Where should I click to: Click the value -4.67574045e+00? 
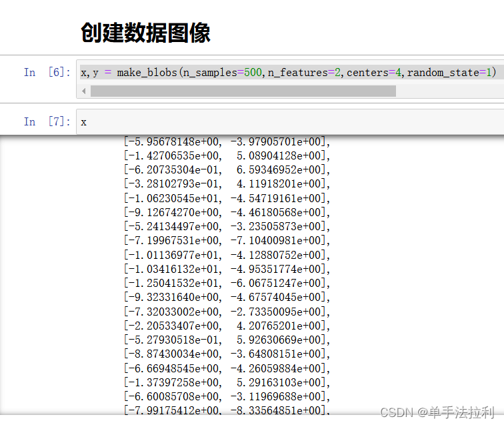[276, 298]
